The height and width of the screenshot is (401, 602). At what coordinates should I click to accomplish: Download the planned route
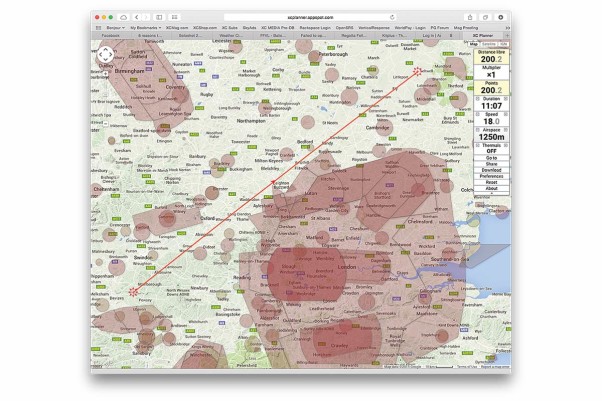tap(491, 170)
